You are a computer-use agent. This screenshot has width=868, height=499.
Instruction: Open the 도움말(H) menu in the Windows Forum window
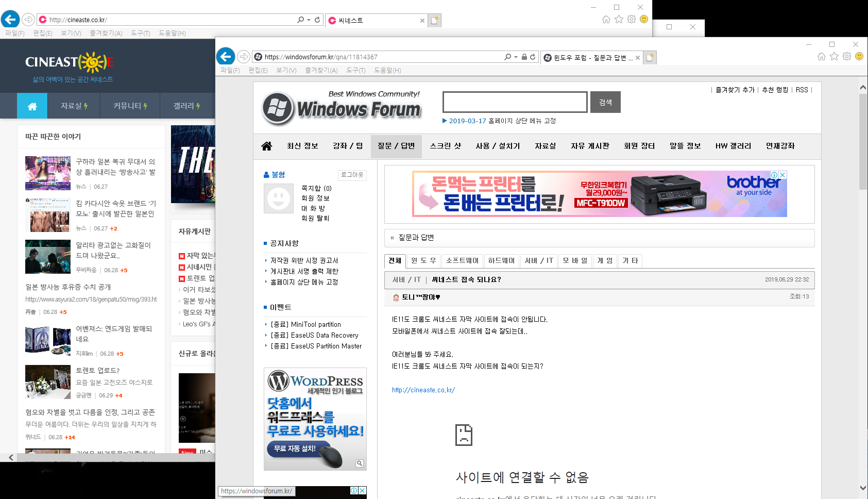[x=387, y=70]
